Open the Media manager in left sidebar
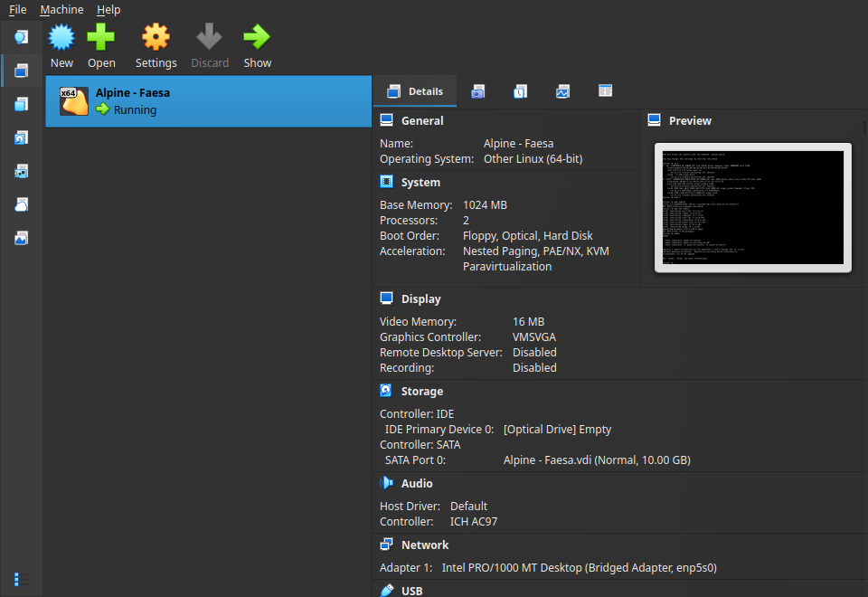 21,137
